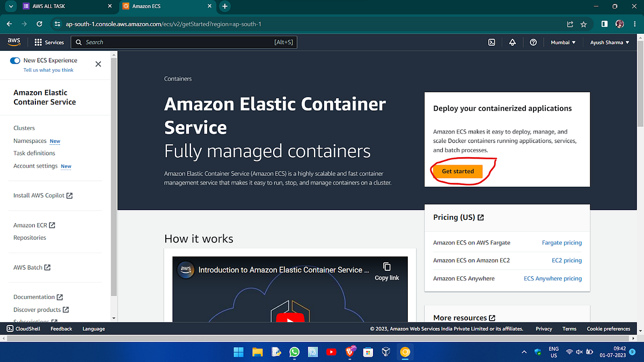
Task: Open WhatsApp from the taskbar
Action: click(x=294, y=352)
